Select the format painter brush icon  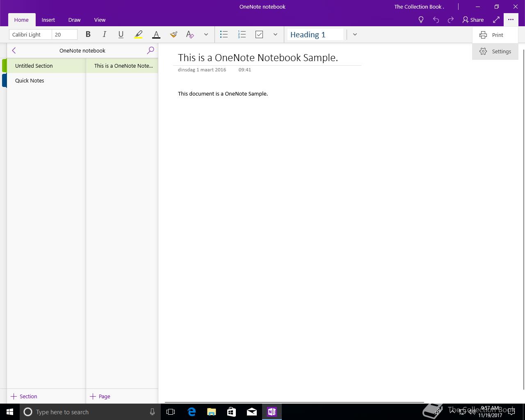(173, 34)
